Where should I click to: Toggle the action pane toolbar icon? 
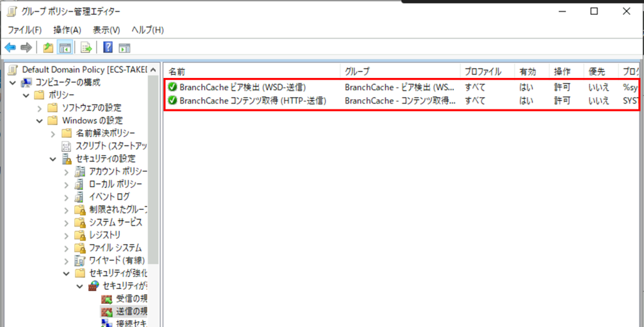click(124, 48)
